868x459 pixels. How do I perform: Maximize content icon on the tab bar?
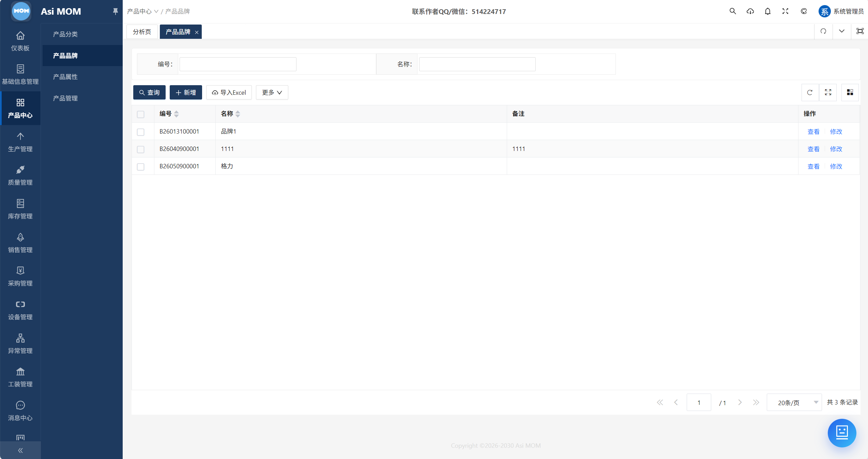point(860,31)
